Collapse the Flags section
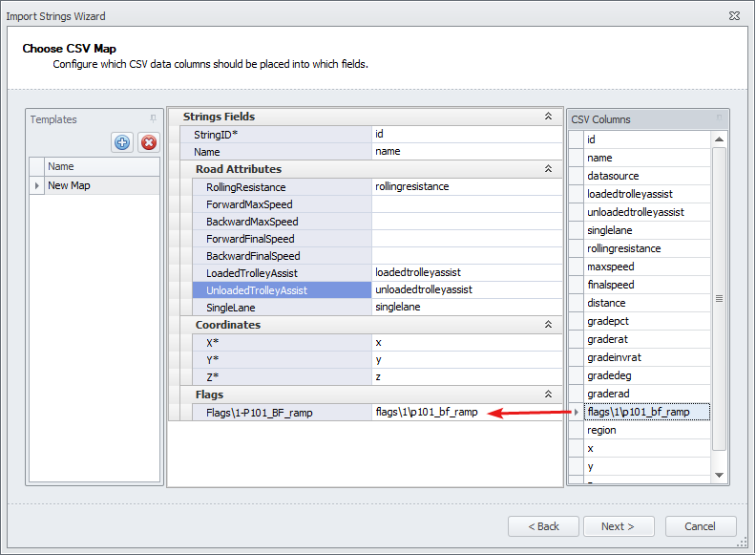Image resolution: width=756 pixels, height=555 pixels. [x=548, y=394]
